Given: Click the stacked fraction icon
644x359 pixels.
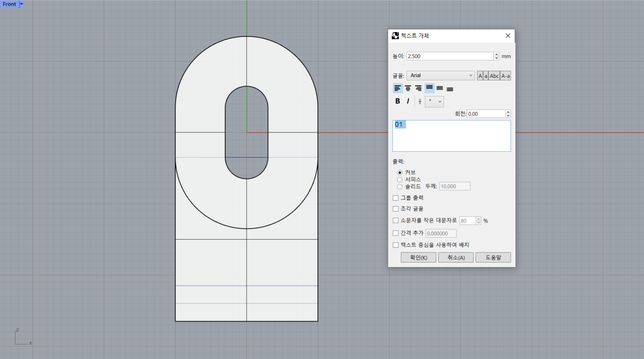Looking at the screenshot, I should point(420,102).
